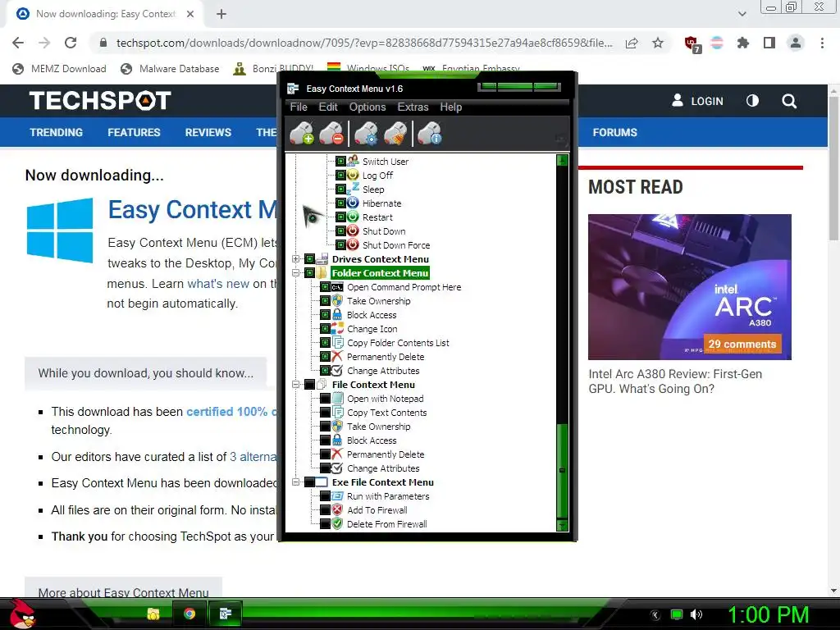
Task: Open the Chrome profile avatar
Action: [x=796, y=43]
